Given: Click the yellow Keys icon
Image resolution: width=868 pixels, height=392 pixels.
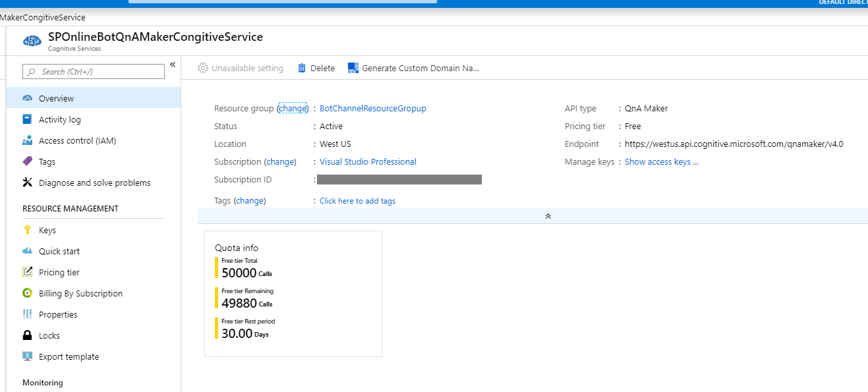Looking at the screenshot, I should 27,230.
